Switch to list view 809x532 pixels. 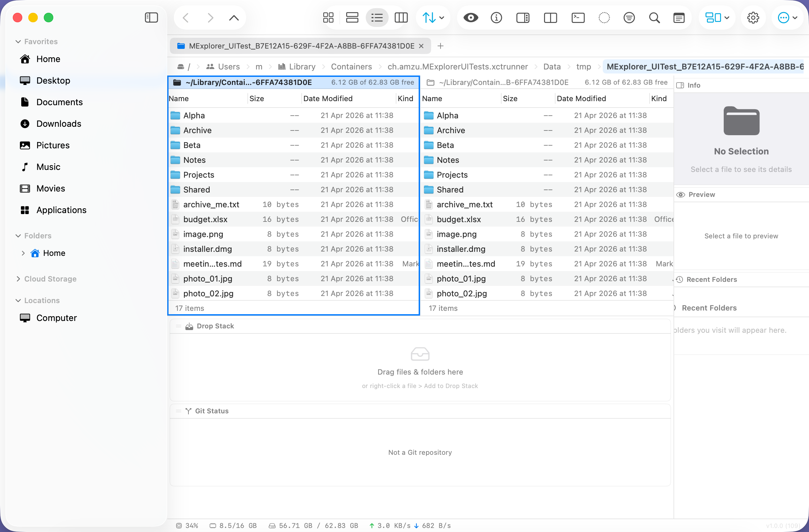[x=377, y=17]
